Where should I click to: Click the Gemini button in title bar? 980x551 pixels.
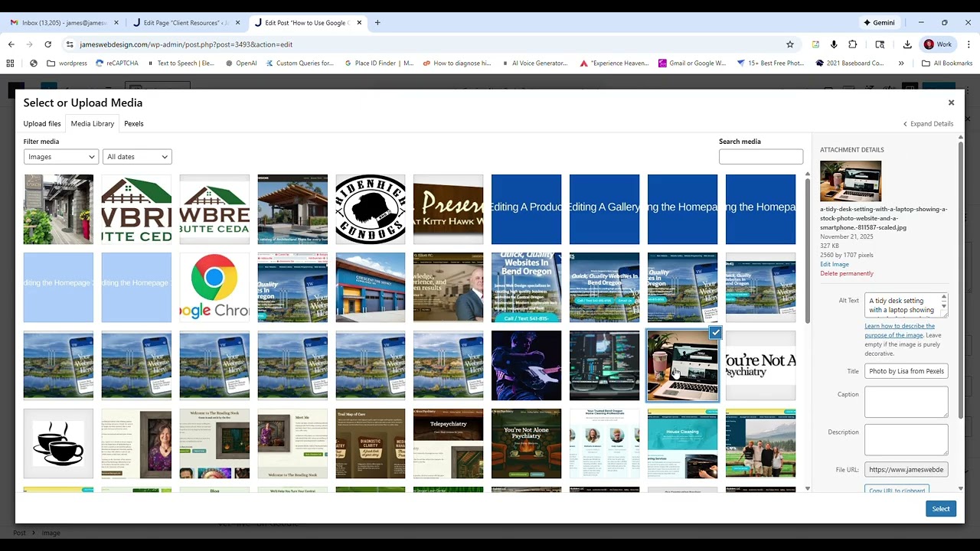879,23
